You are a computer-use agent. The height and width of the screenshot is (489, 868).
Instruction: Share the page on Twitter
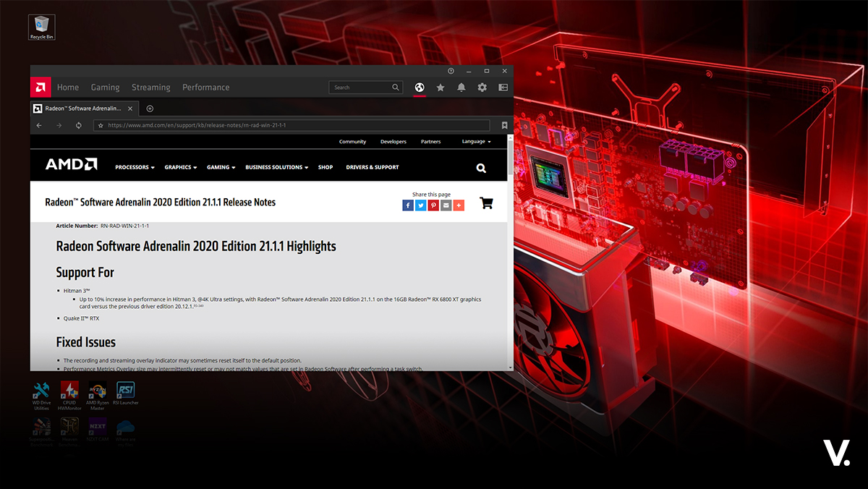pos(420,205)
